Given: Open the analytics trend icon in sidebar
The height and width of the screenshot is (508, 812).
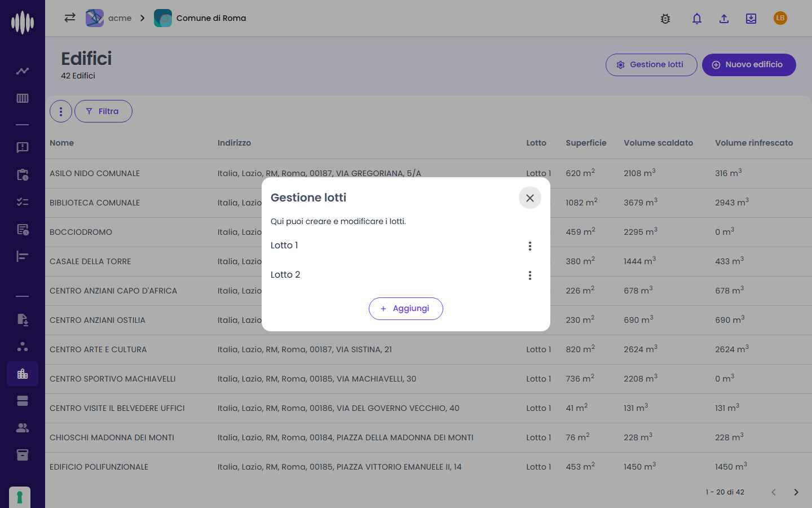Looking at the screenshot, I should click(23, 71).
